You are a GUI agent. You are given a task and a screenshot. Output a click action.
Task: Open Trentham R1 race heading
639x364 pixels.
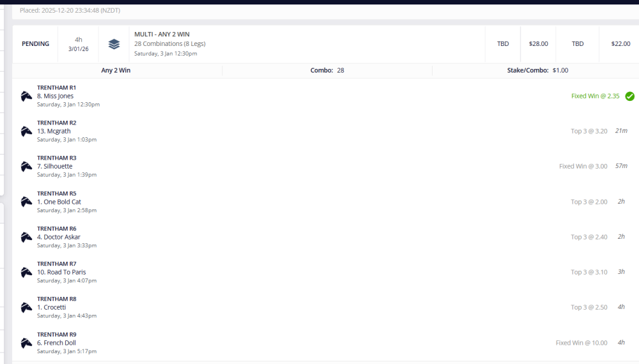point(56,87)
